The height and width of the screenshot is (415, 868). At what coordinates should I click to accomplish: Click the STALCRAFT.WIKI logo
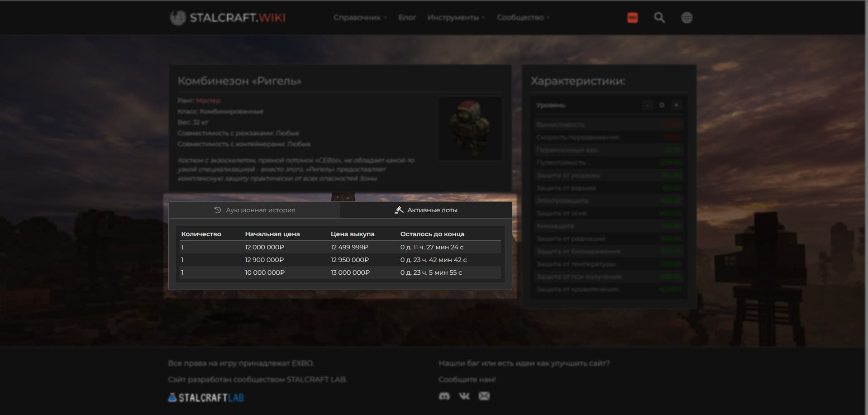228,18
